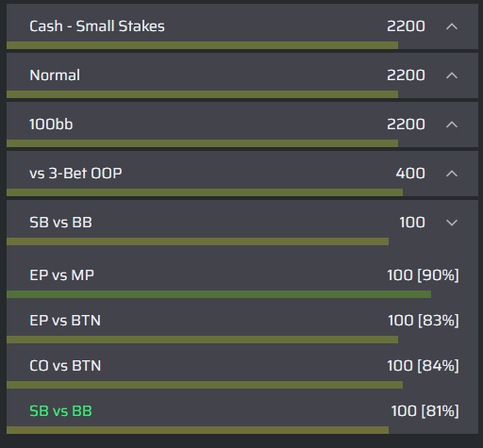Select the green highlighted SB vs BB item
This screenshot has width=483, height=448.
60,411
